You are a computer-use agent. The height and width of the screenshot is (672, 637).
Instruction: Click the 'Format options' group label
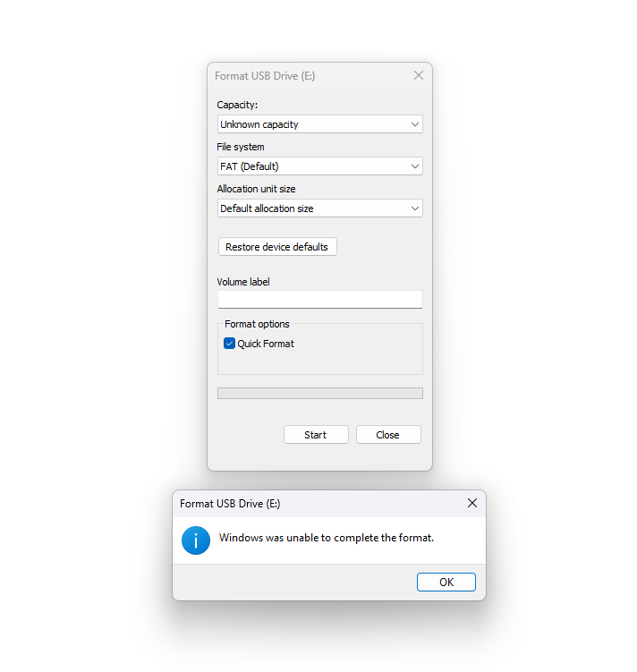257,324
